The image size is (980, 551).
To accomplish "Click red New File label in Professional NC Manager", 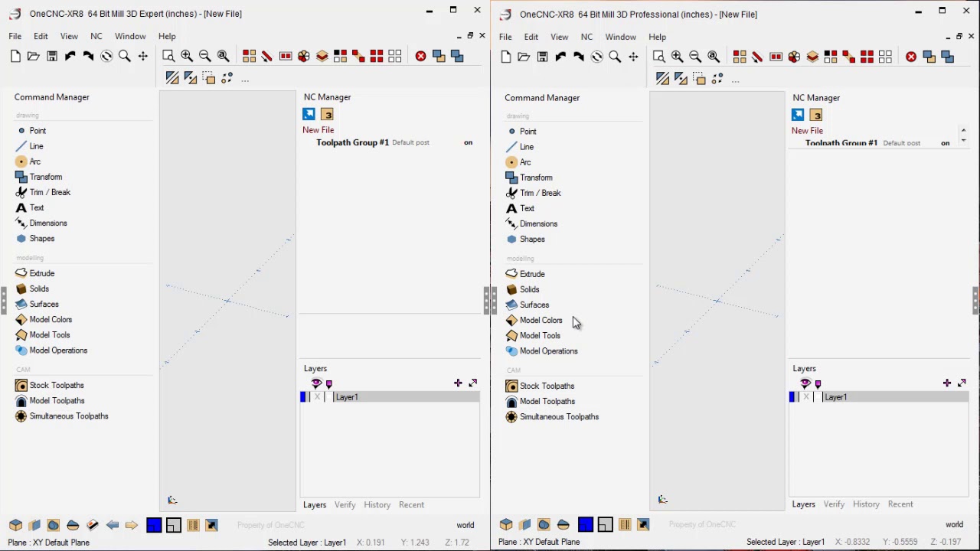I will point(807,131).
